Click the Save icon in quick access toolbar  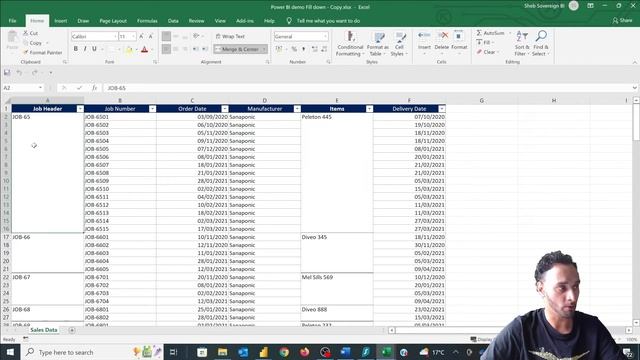(x=7, y=73)
